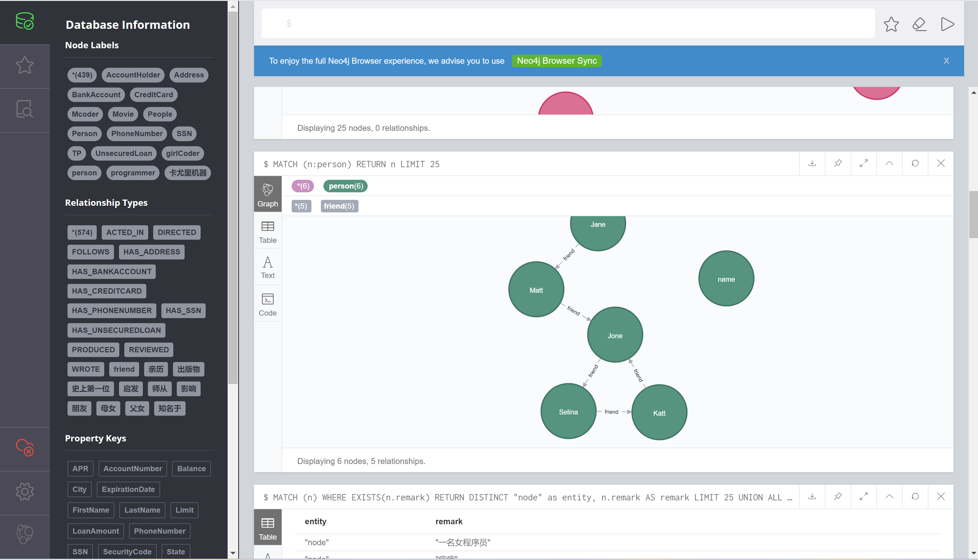Switch to Graph view in person frame

click(x=267, y=194)
